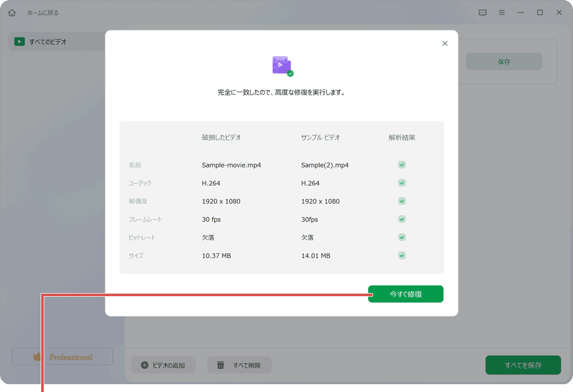Toggle the checkmark for the コーデック row
The width and height of the screenshot is (573, 392).
coord(402,183)
